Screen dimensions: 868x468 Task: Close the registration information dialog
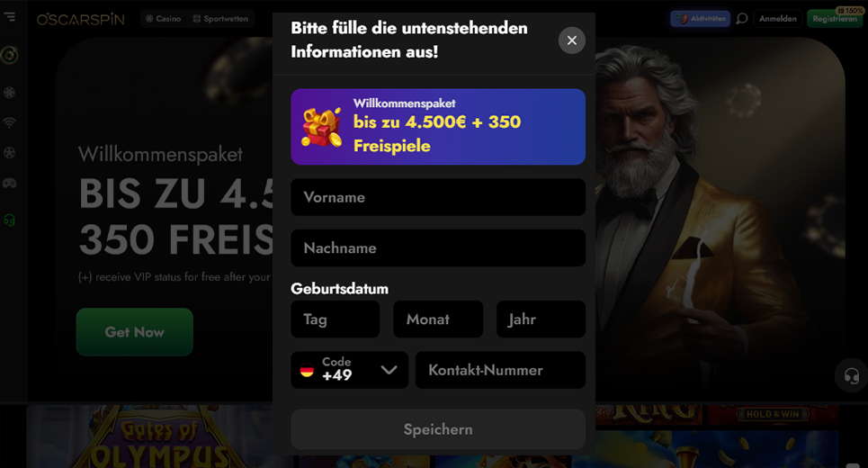click(572, 40)
